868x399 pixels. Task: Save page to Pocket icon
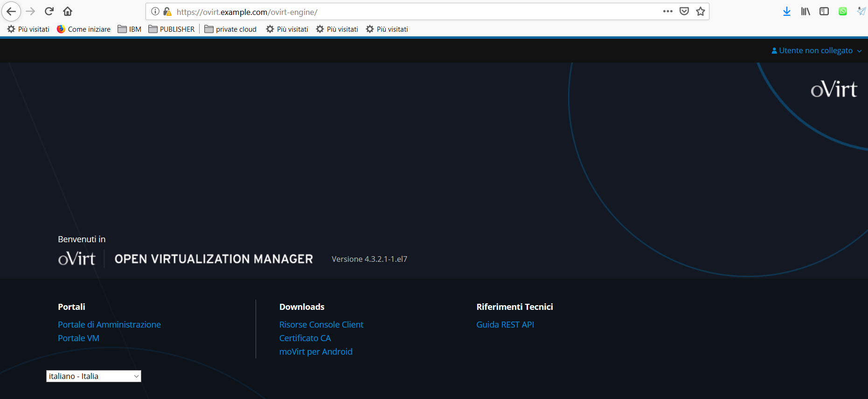(684, 12)
